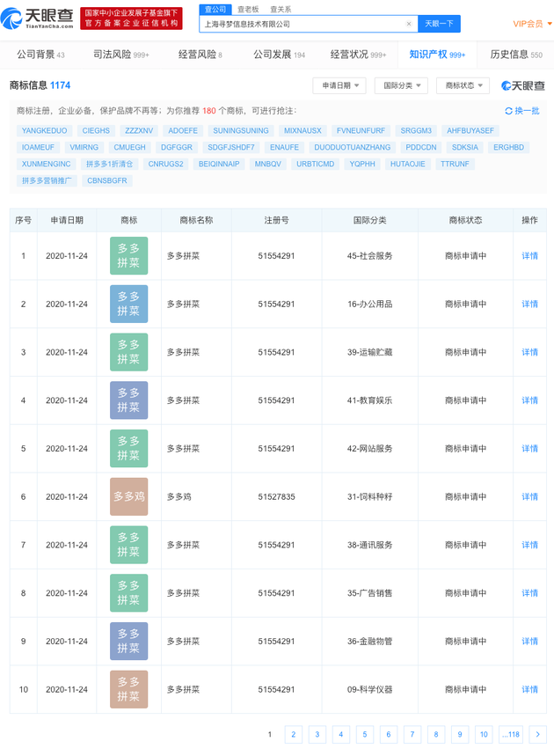Open 详情 for row 10 科学仪器 trademark

529,690
